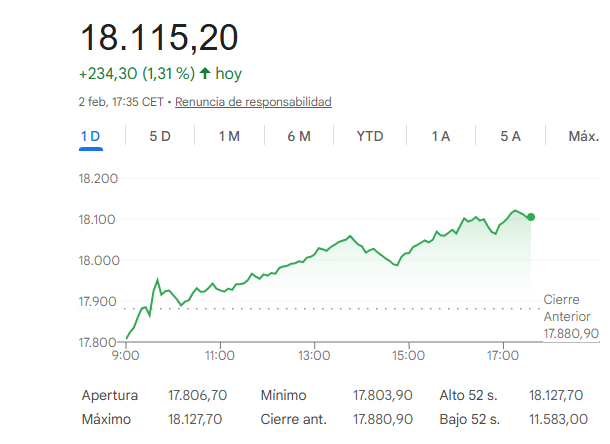This screenshot has width=610, height=444.
Task: Select the 6 M time range
Action: [x=298, y=136]
